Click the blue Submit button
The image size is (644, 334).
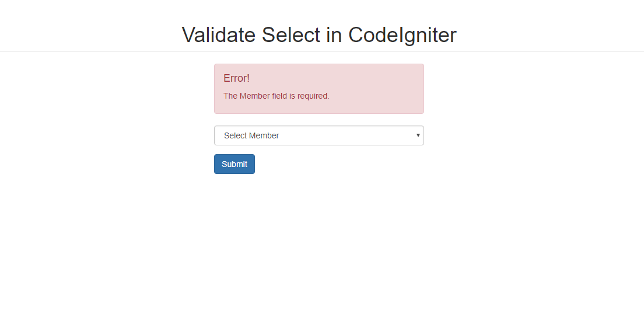point(234,164)
